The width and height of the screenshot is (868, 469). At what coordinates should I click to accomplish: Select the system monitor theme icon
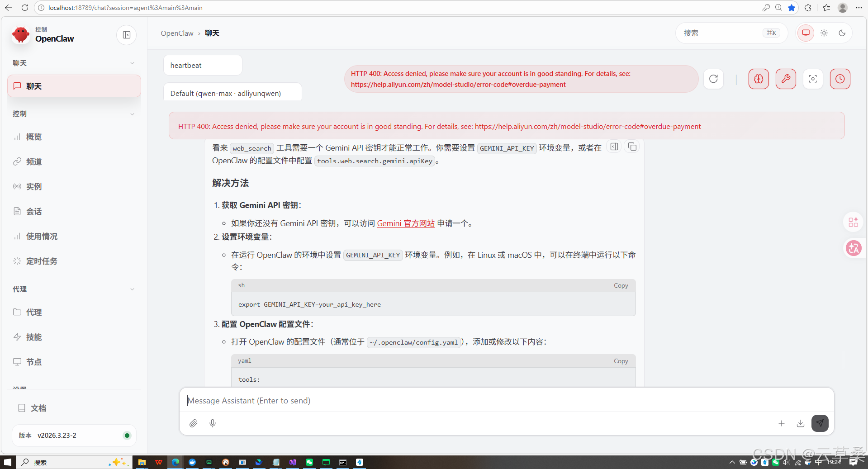[806, 33]
